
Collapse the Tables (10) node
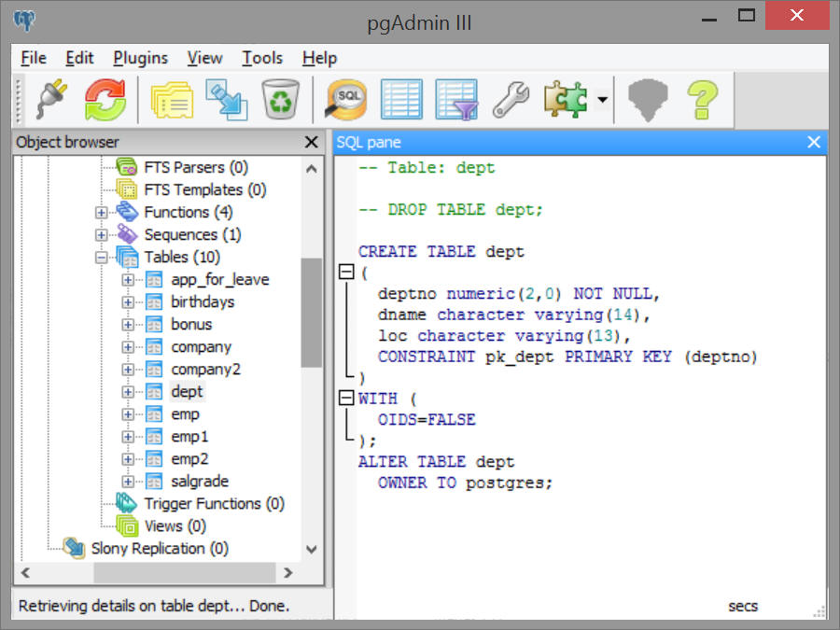tap(101, 258)
